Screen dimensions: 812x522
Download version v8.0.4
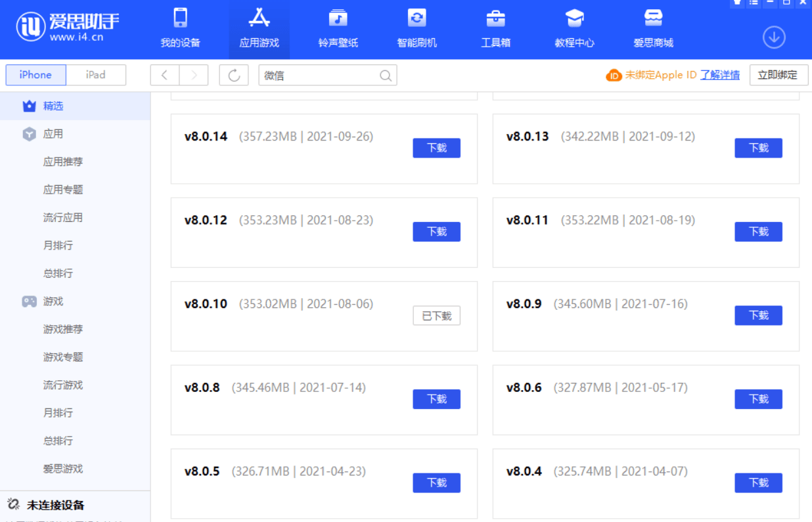tap(759, 483)
